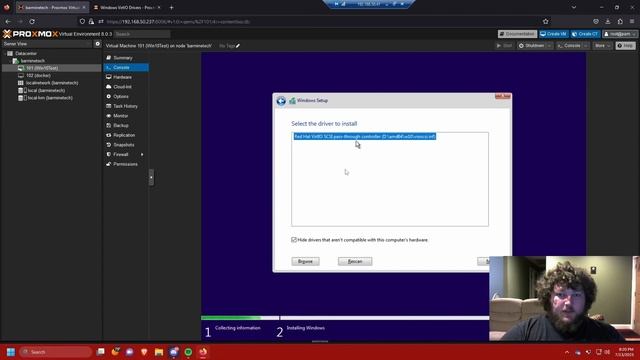This screenshot has width=640, height=360.
Task: Toggle hide incompatible drivers checkbox
Action: click(294, 240)
